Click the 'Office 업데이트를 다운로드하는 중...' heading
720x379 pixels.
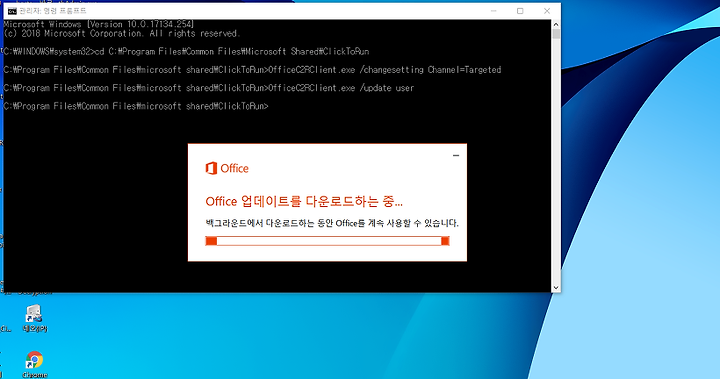[304, 201]
